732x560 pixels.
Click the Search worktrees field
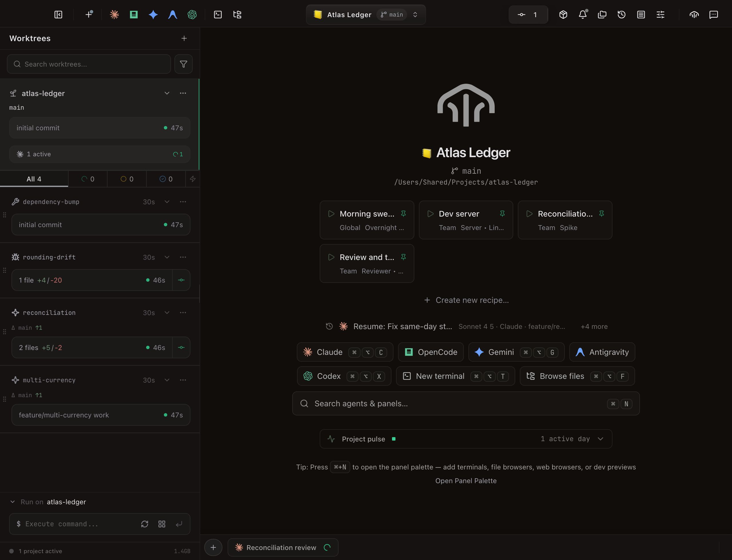coord(89,64)
